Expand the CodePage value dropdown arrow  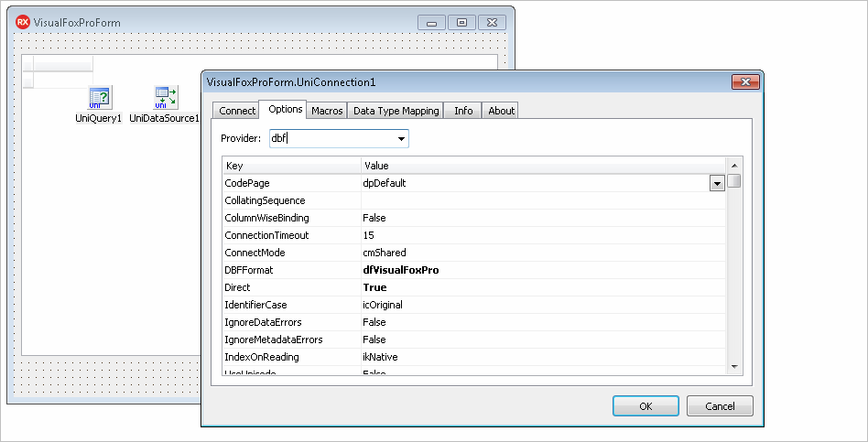717,184
